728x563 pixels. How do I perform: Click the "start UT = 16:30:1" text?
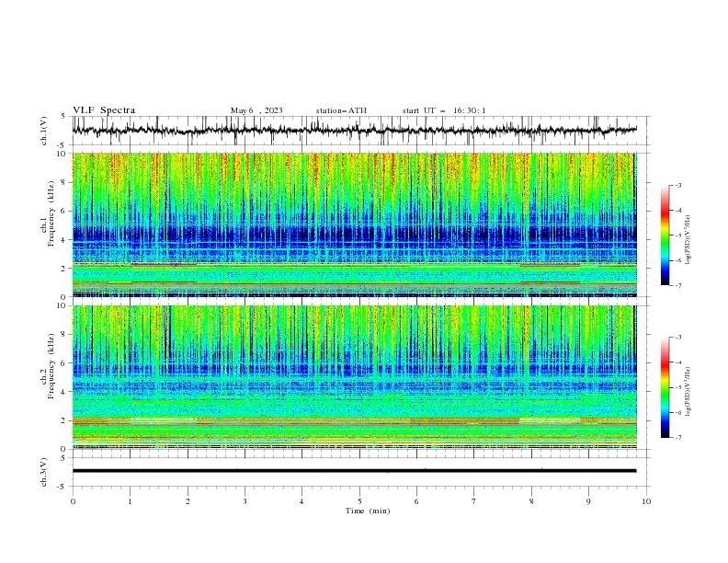444,110
